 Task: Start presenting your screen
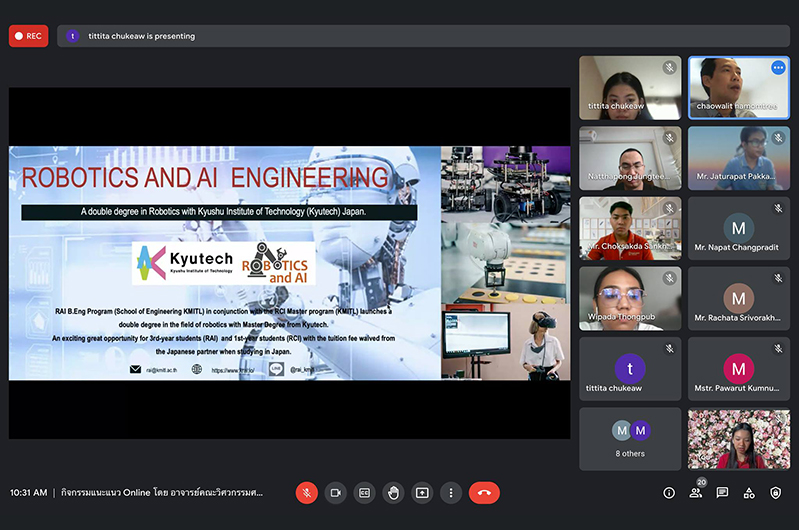click(x=422, y=493)
